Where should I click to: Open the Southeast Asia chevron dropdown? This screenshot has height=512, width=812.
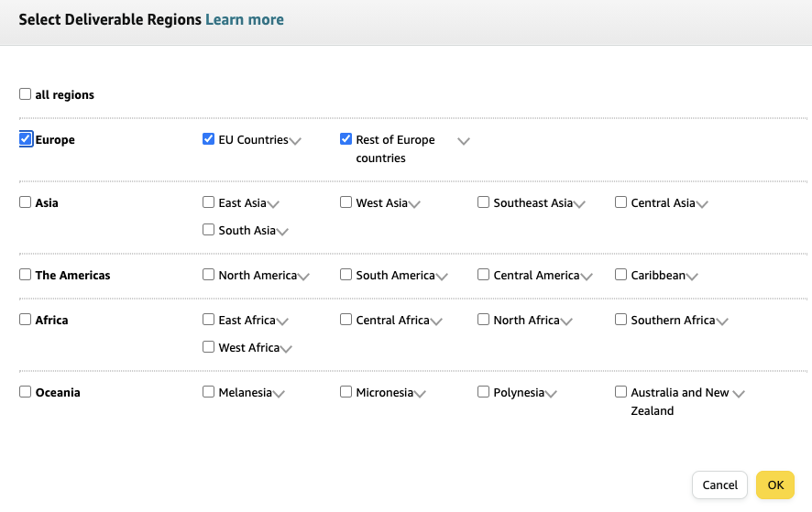(579, 204)
